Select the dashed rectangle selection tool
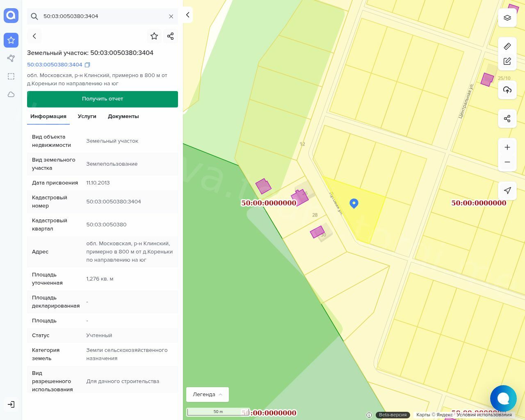The width and height of the screenshot is (525, 420). 11,76
